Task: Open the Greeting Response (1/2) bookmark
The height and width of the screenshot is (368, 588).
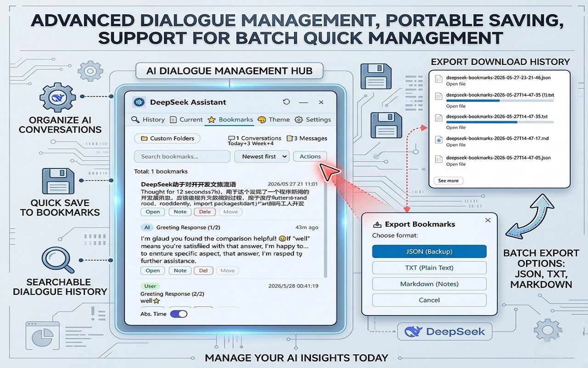Action: coord(153,271)
